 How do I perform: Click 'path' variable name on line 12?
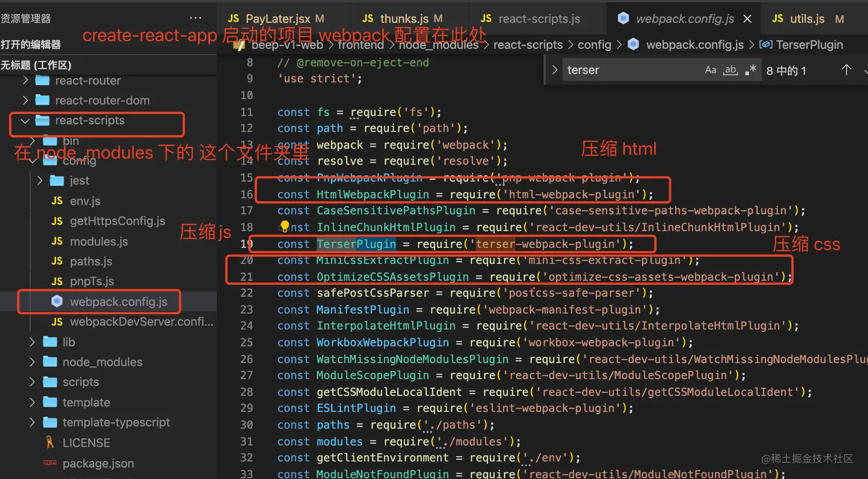[330, 128]
